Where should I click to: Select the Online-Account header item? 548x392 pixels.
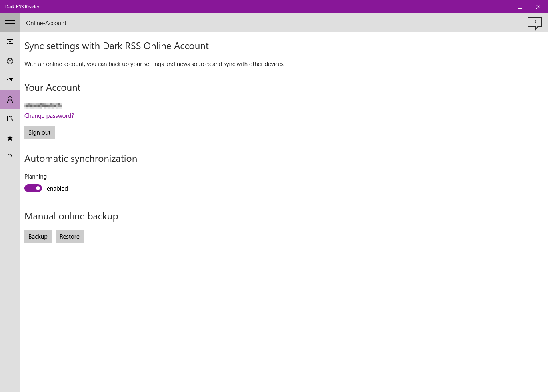(46, 23)
